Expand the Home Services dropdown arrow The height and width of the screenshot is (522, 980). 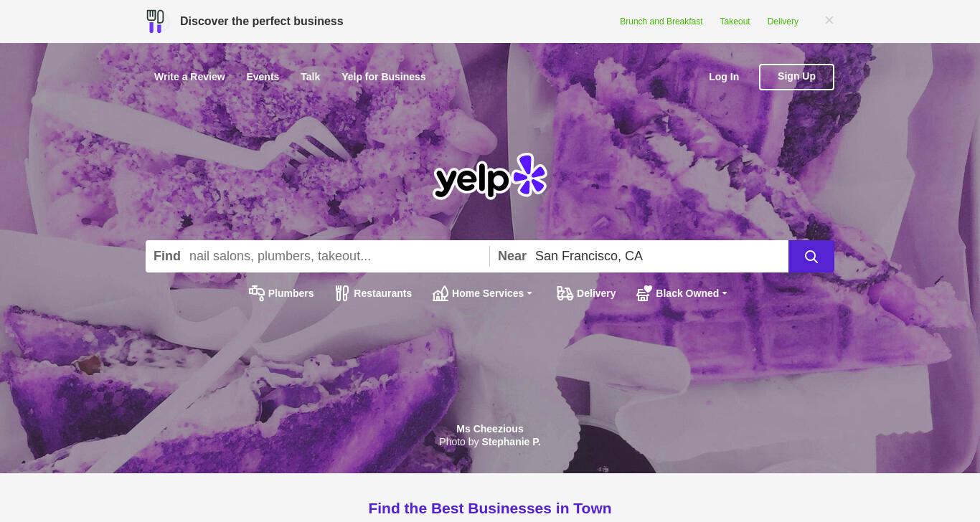point(529,293)
